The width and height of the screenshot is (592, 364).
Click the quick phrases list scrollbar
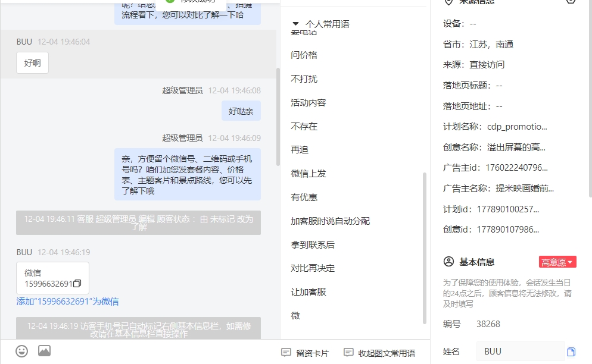425,248
